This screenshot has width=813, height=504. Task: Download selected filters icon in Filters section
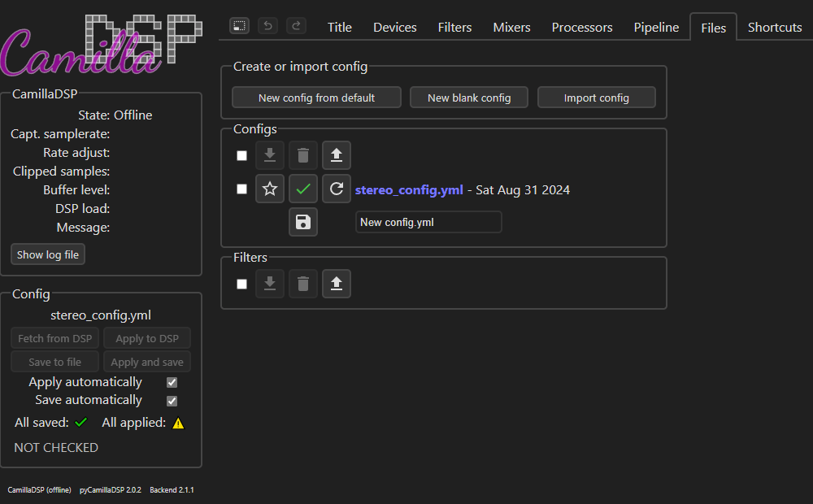270,284
